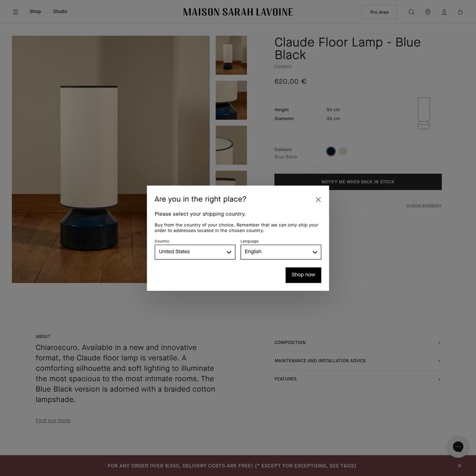
Task: Open the Features section
Action: pos(358,379)
